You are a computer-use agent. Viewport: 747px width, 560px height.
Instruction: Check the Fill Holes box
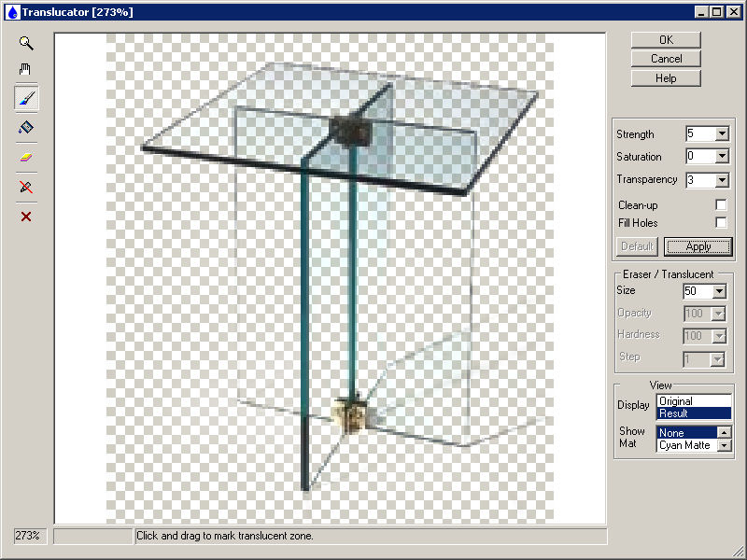[722, 222]
